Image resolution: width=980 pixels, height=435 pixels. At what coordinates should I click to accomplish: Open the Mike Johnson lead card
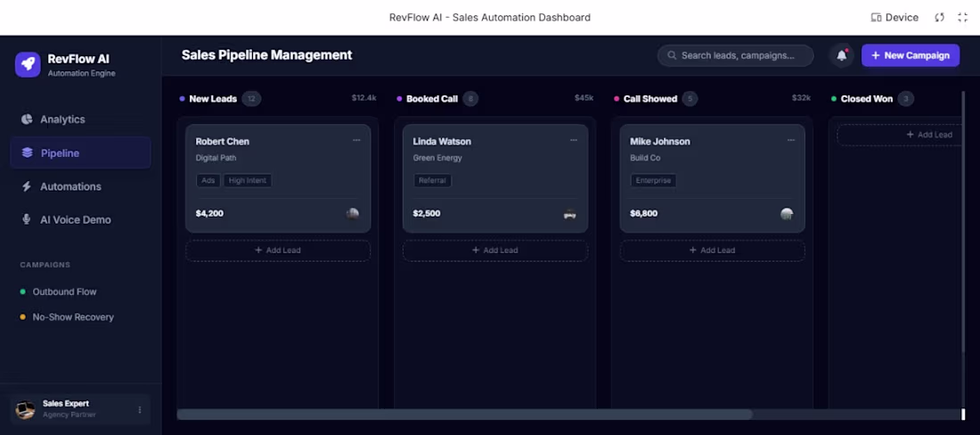tap(712, 178)
